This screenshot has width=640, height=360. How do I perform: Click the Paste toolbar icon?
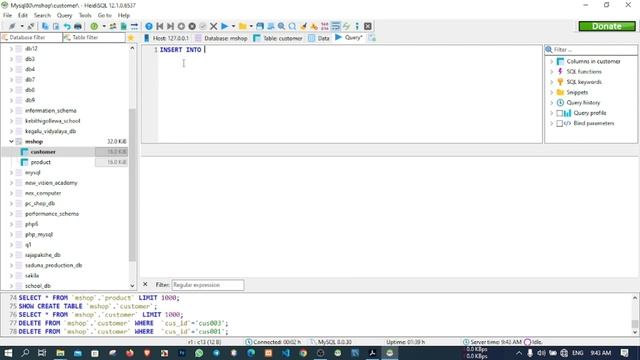click(56, 26)
